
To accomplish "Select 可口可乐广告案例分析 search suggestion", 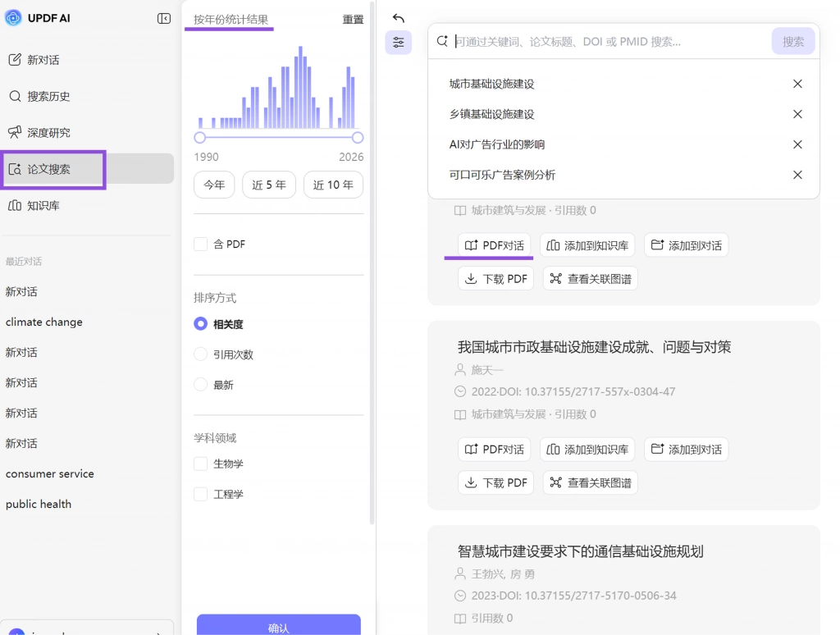I will 503,175.
